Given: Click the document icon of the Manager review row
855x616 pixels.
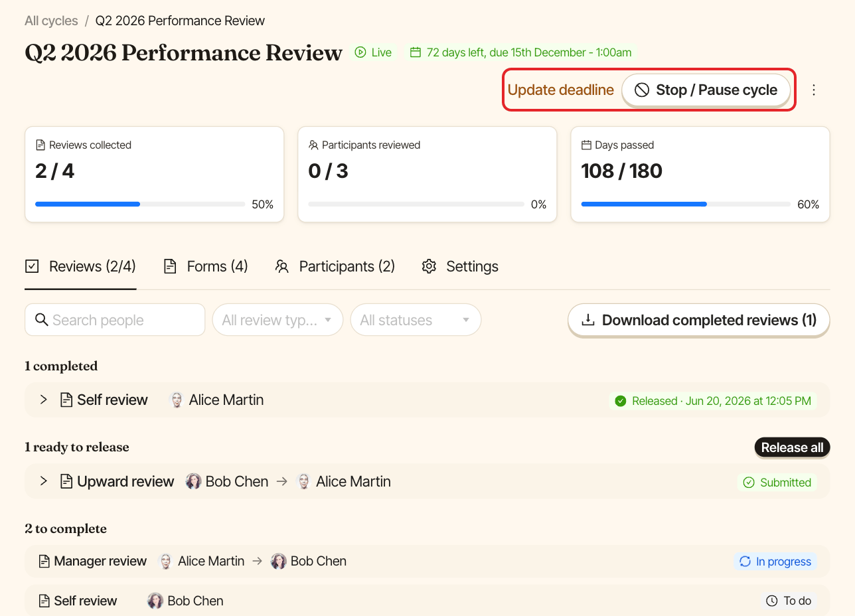Looking at the screenshot, I should click(44, 562).
